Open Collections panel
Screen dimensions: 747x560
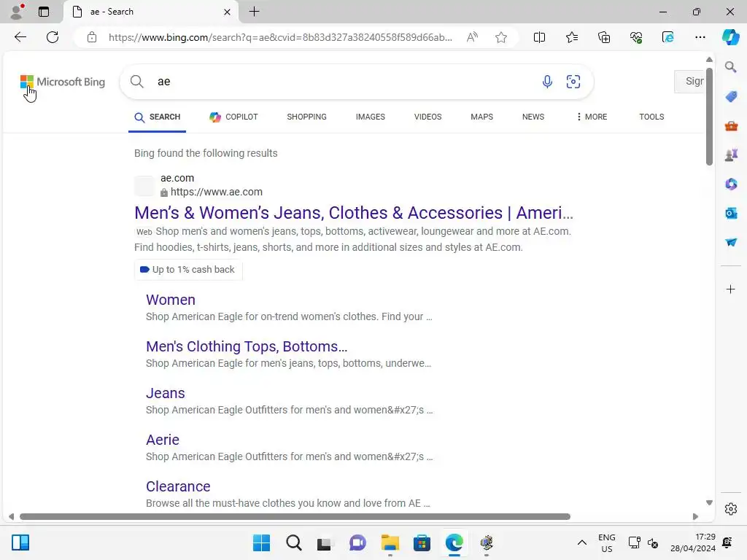tap(604, 37)
